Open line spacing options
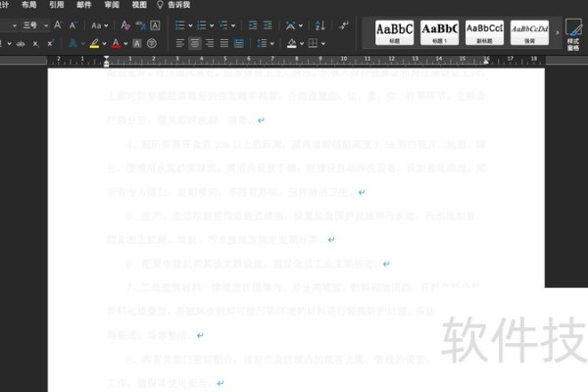This screenshot has width=588, height=392. pyautogui.click(x=262, y=44)
